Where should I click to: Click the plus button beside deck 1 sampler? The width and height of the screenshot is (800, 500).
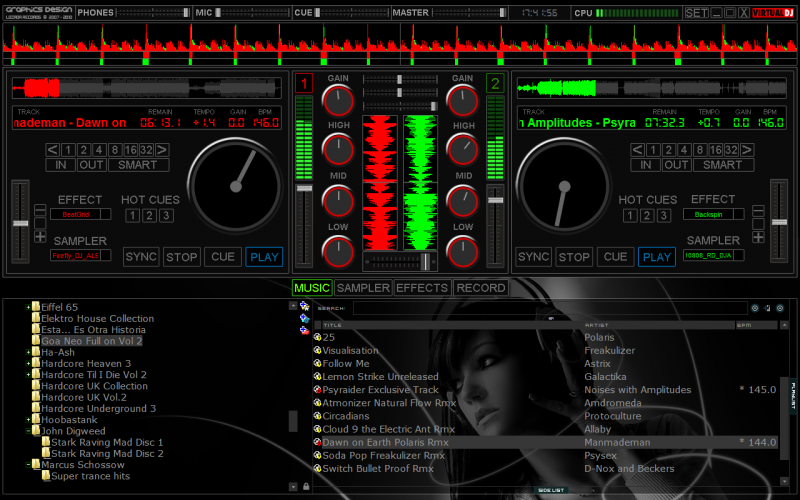40,237
